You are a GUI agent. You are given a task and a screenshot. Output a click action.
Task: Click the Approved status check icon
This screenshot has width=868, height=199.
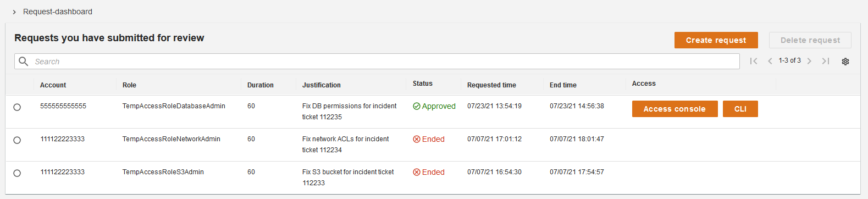[x=417, y=106]
